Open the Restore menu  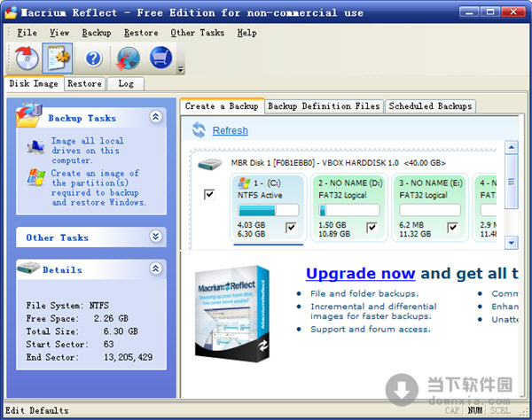141,33
